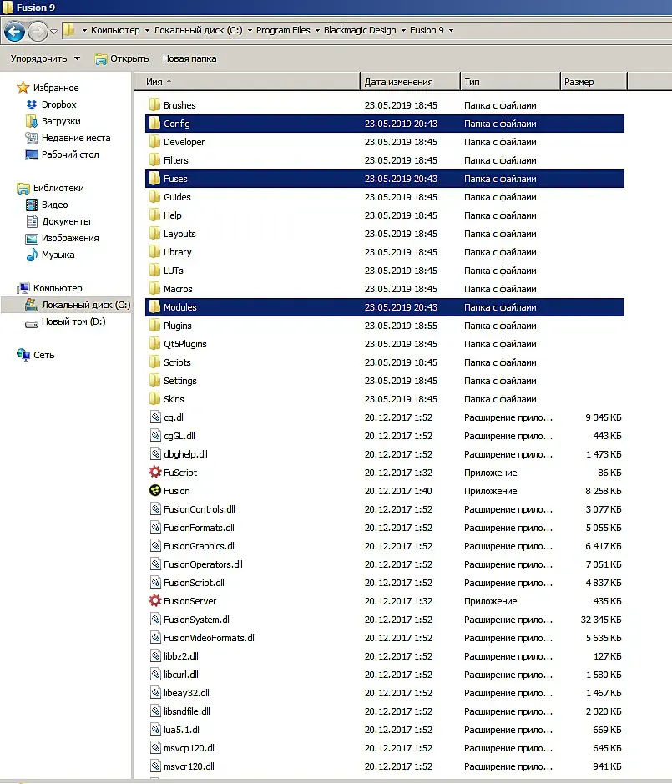
Task: Click the cg.dll file icon
Action: point(155,417)
